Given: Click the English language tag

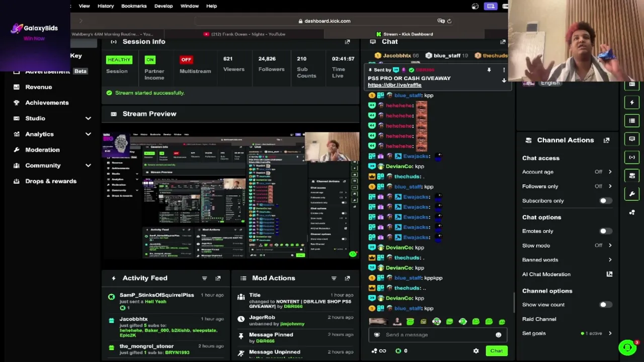Looking at the screenshot, I should tap(550, 83).
